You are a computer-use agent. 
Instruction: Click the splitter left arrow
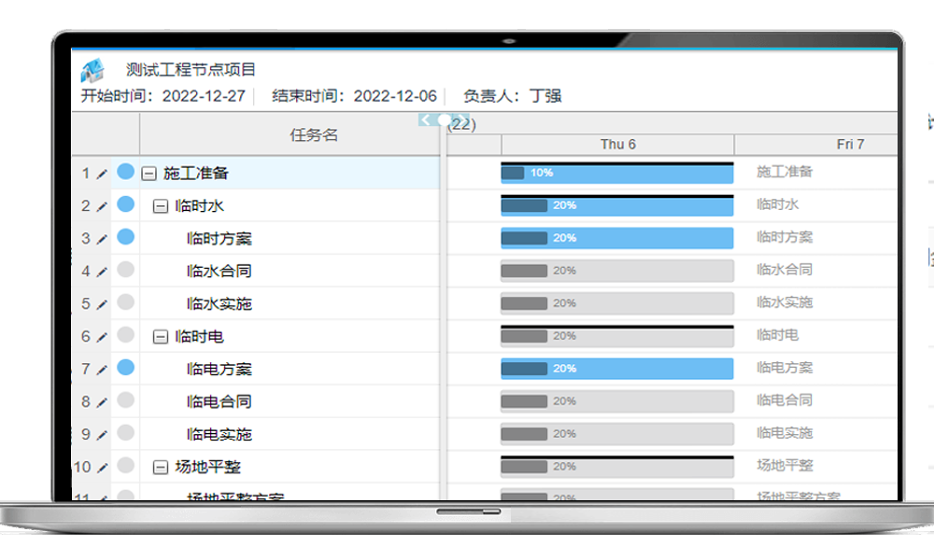click(x=426, y=120)
